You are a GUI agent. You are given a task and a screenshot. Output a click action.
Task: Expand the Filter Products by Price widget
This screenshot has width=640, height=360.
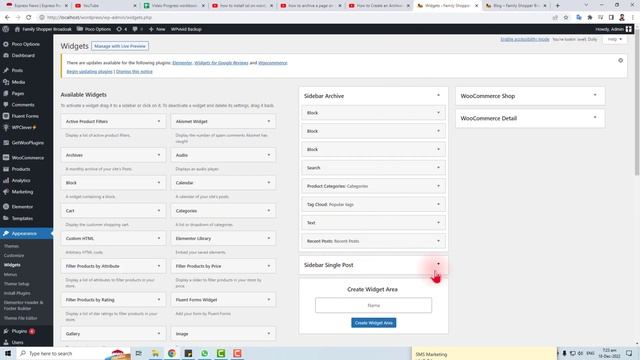coord(269,266)
